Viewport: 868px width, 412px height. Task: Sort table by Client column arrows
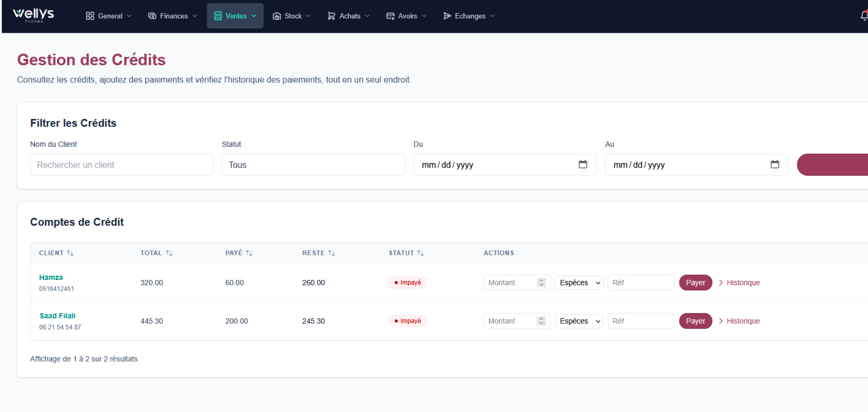click(70, 253)
